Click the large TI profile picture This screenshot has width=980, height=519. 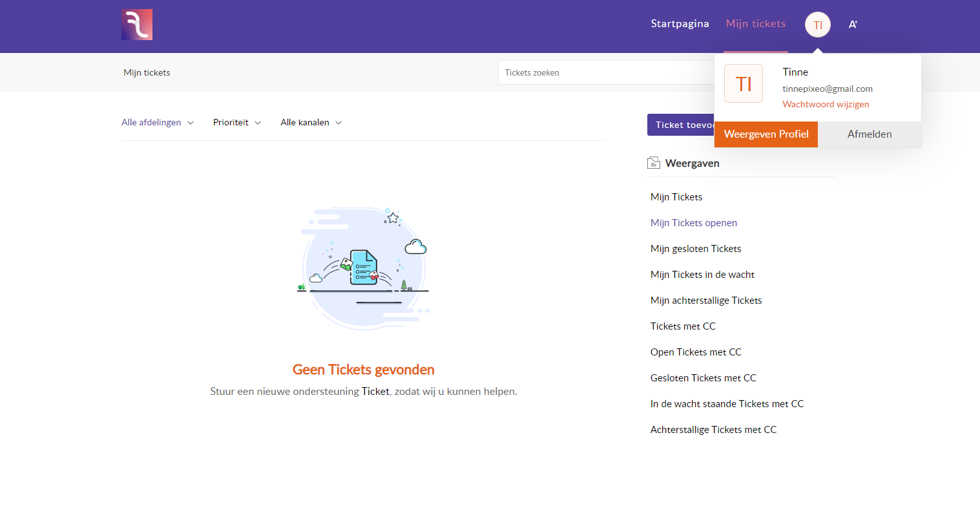[x=744, y=83]
